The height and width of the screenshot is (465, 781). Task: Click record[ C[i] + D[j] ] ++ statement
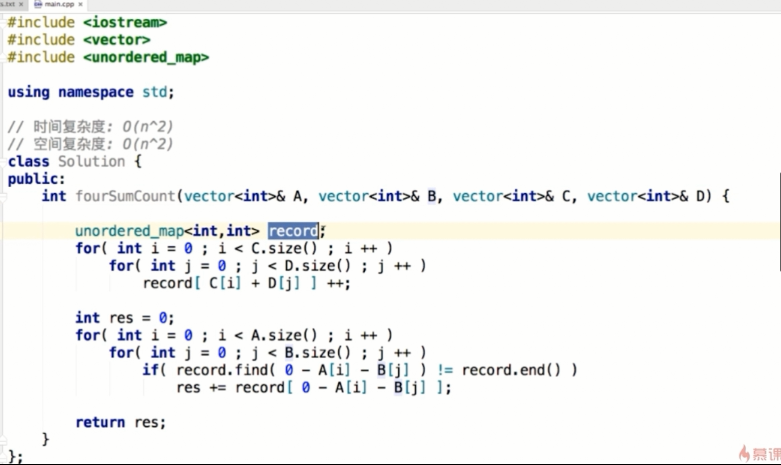tap(247, 284)
